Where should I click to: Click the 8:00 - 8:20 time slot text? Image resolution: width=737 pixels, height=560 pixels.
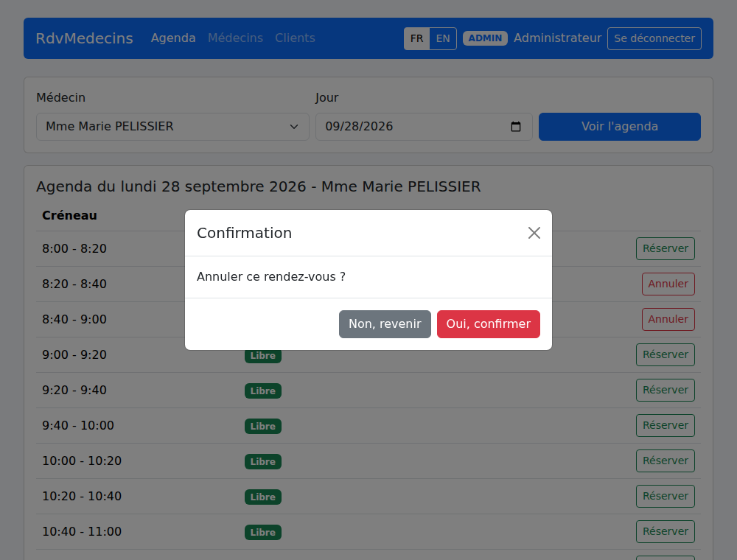point(74,248)
